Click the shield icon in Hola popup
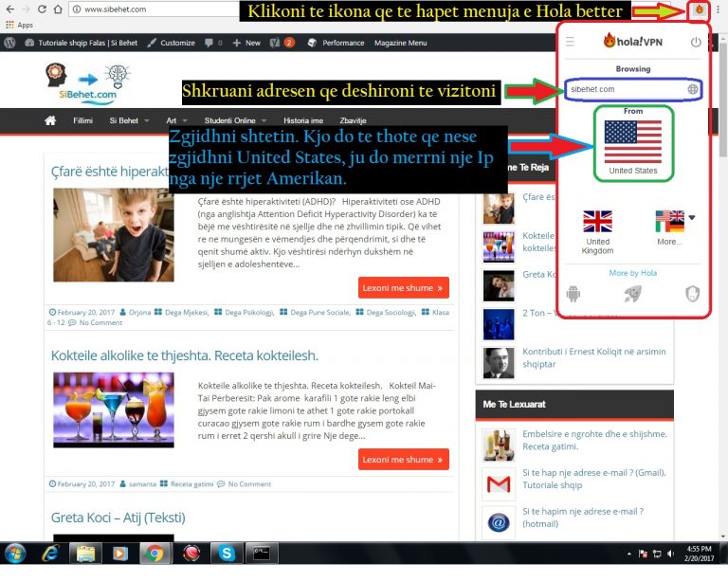This screenshot has width=728, height=582. click(692, 294)
